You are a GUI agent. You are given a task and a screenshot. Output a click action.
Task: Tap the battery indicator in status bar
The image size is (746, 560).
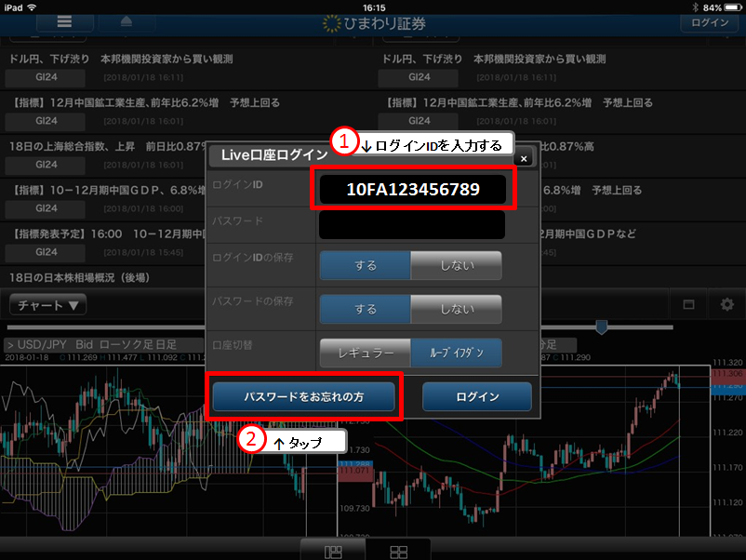point(733,7)
